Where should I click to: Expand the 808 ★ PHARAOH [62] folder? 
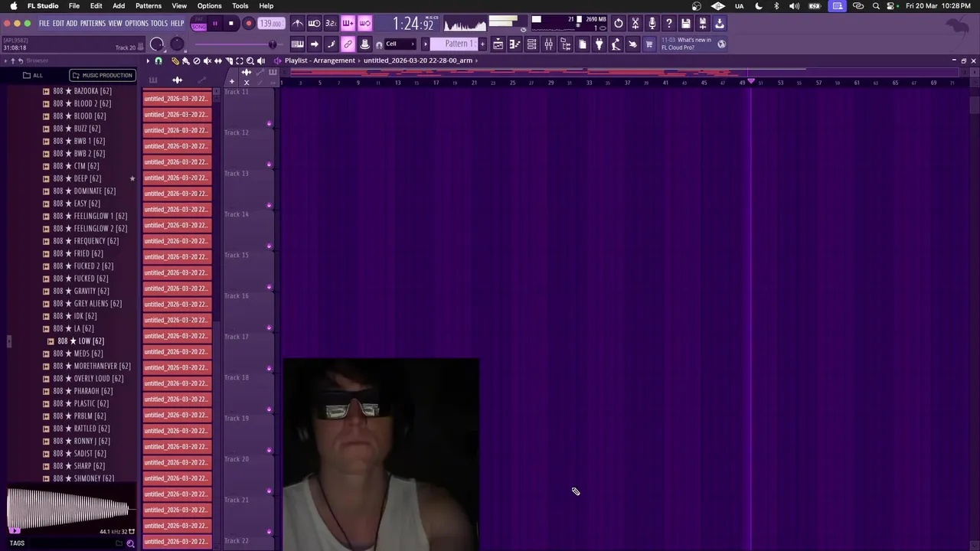pos(46,391)
